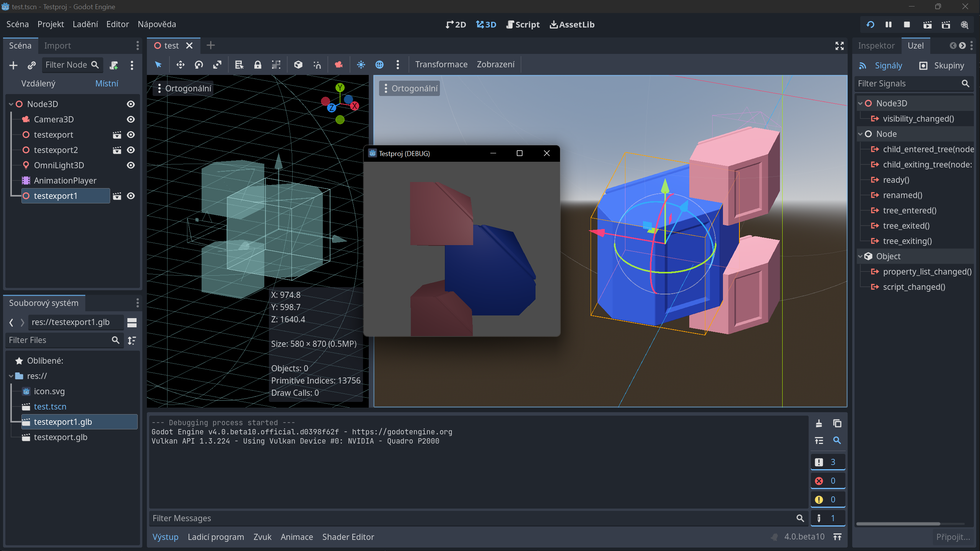Screen dimensions: 980x551
Task: Hide the testexport1 node
Action: [x=131, y=196]
